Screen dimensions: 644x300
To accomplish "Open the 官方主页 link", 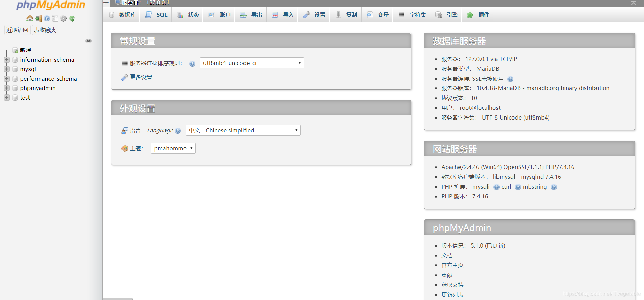I will pos(452,265).
